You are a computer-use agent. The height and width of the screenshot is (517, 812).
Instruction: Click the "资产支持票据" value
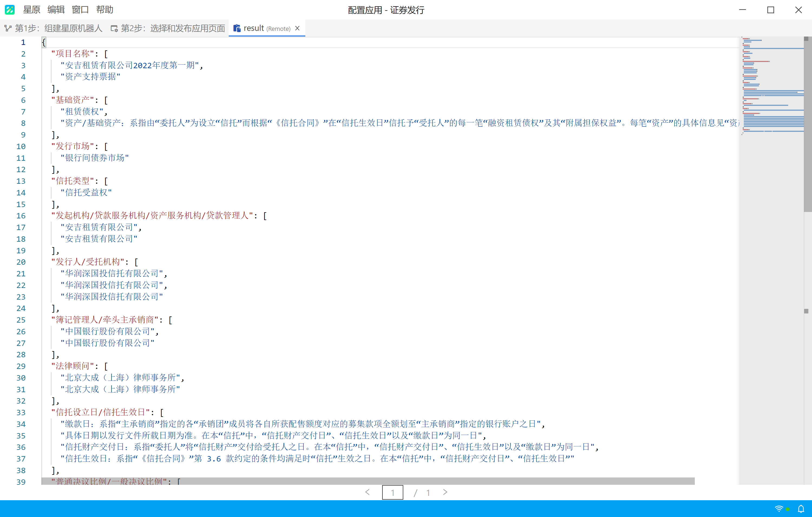pos(90,77)
